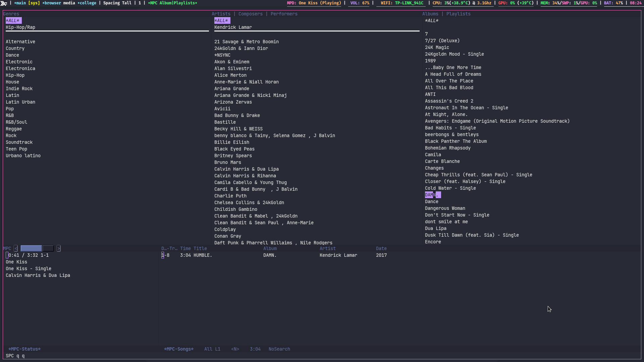Screen dimensions: 644x362
Task: Sort songs by the Date column header
Action: point(381,248)
